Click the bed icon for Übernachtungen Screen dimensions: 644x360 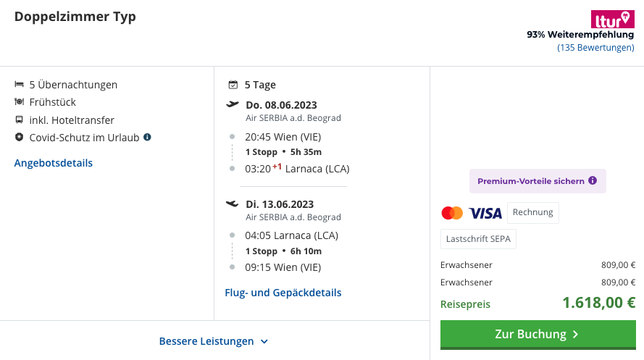[x=20, y=84]
